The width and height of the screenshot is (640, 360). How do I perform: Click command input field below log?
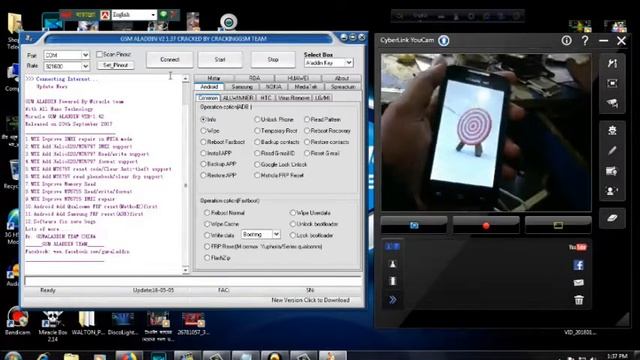[x=193, y=281]
